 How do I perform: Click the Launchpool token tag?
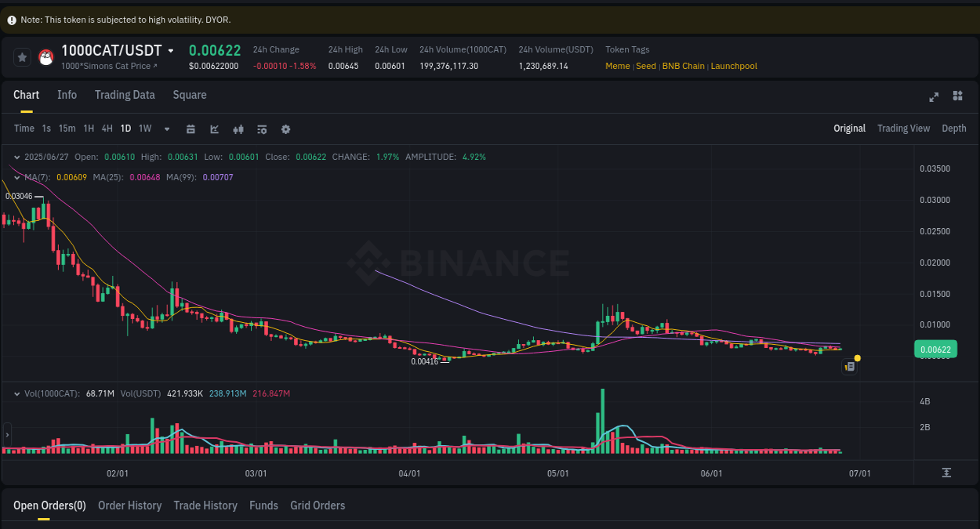[x=733, y=66]
